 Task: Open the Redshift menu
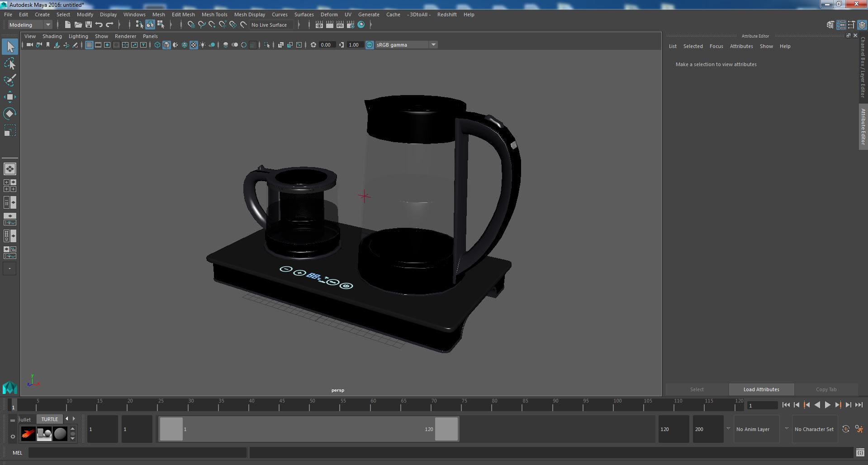pos(447,14)
